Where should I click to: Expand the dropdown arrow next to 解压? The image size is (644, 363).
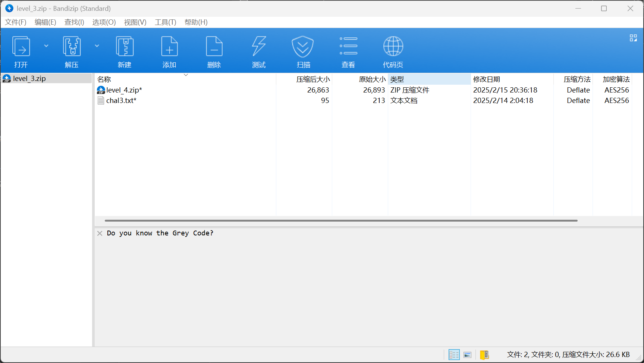pos(97,46)
